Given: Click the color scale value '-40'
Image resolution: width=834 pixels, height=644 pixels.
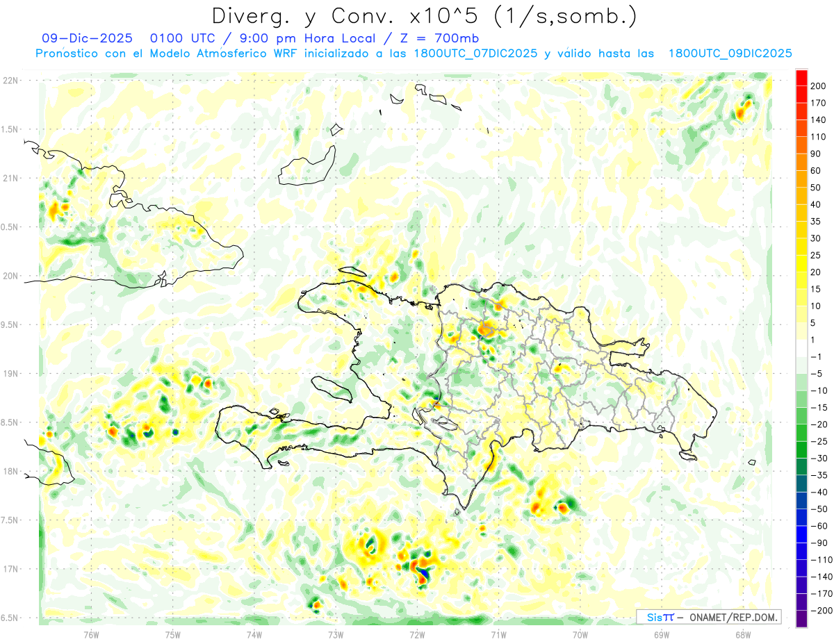Looking at the screenshot, I should click(x=818, y=492).
